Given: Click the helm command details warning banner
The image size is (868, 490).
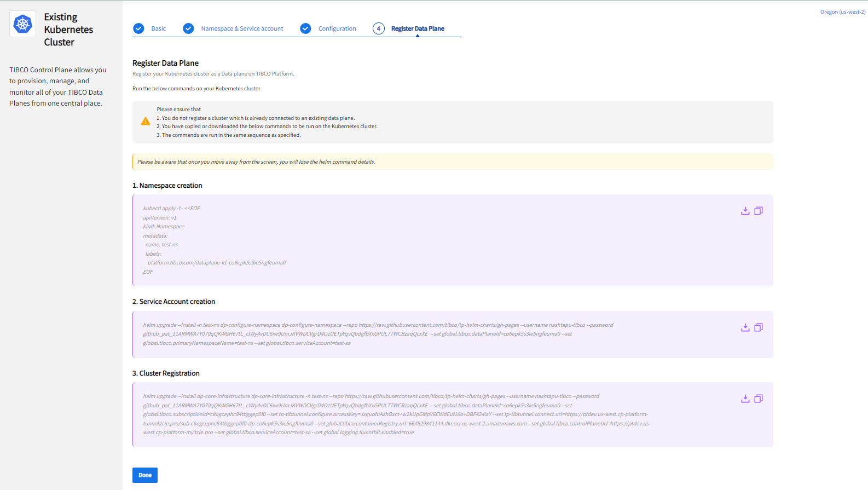Looking at the screenshot, I should [453, 162].
